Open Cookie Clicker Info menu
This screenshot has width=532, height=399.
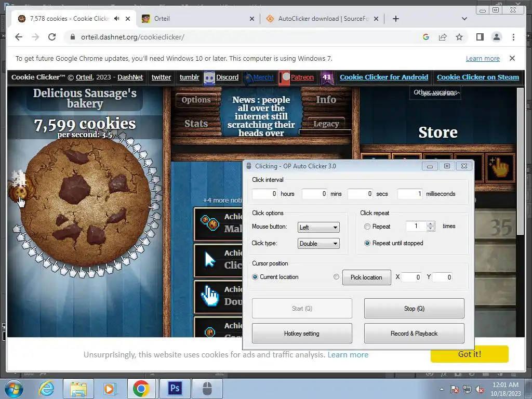[326, 99]
